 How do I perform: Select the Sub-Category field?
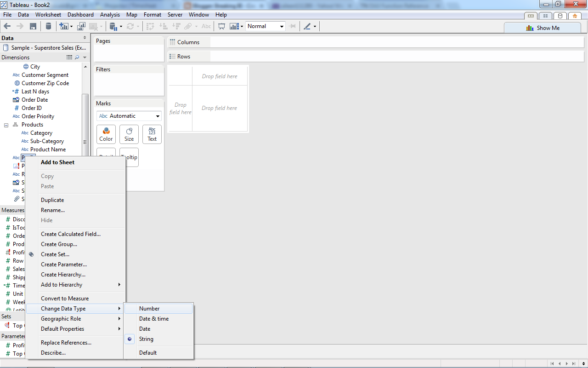coord(47,141)
